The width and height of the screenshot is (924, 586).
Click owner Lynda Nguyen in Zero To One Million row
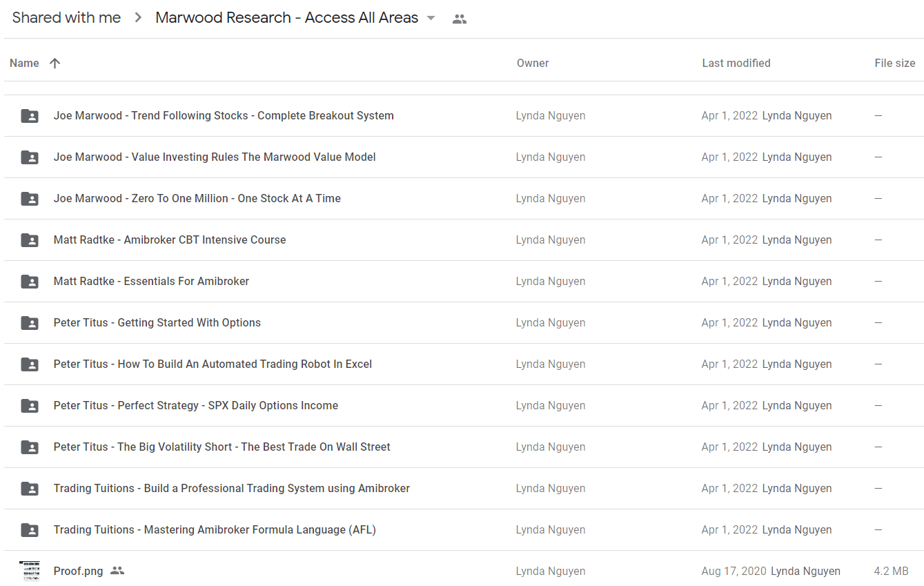click(551, 199)
